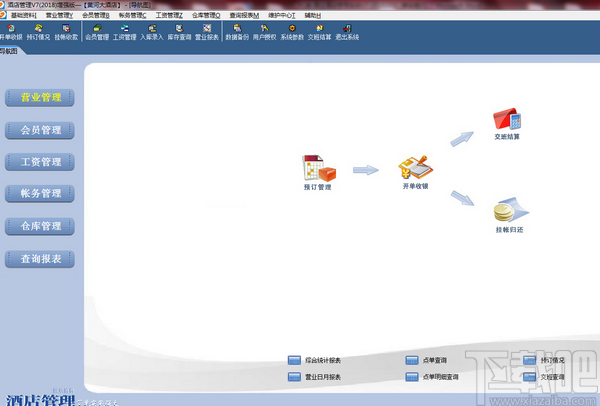Viewport: 600px width, 406px height.
Task: Open the 预订情况 shortcut at bottom right
Action: 544,360
